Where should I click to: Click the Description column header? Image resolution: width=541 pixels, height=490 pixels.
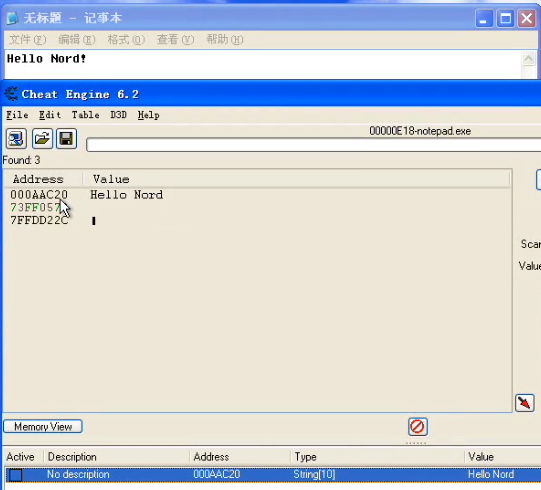pos(72,457)
